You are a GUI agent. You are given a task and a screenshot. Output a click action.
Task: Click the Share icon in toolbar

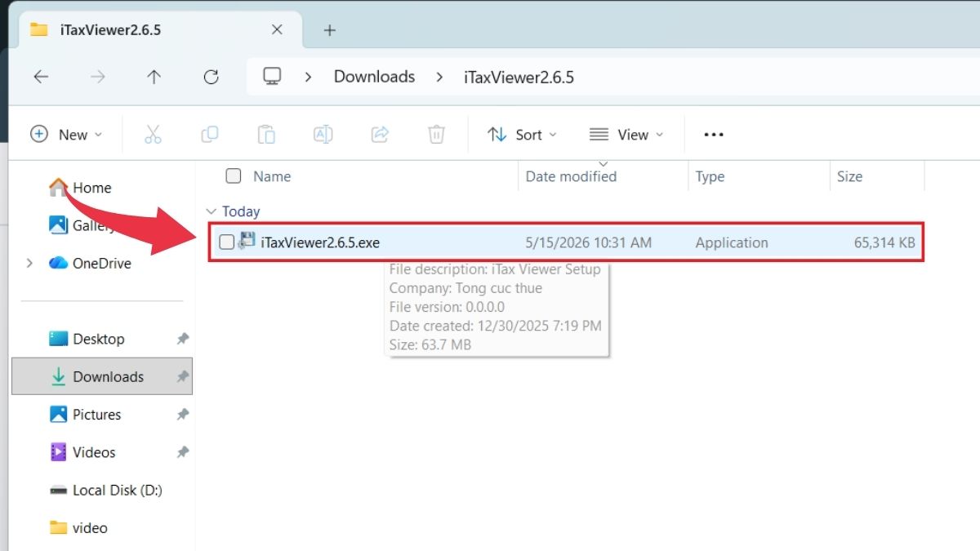point(380,135)
